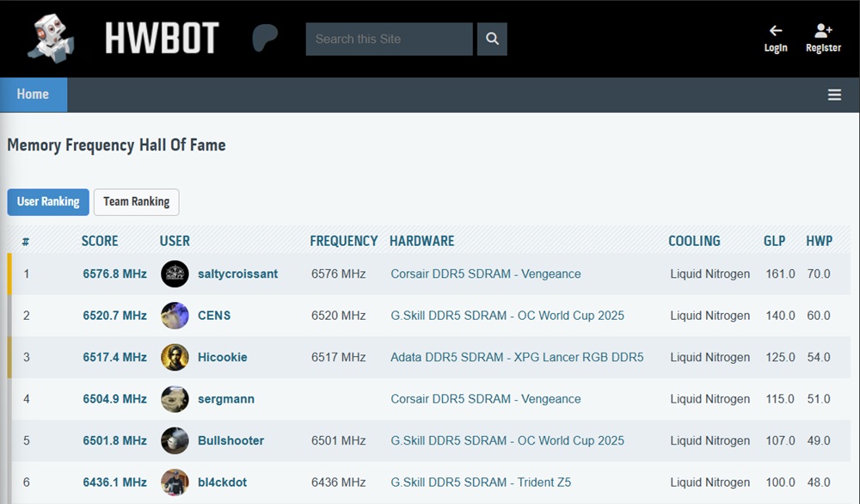
Task: Open sergmann's avatar picture
Action: (175, 399)
